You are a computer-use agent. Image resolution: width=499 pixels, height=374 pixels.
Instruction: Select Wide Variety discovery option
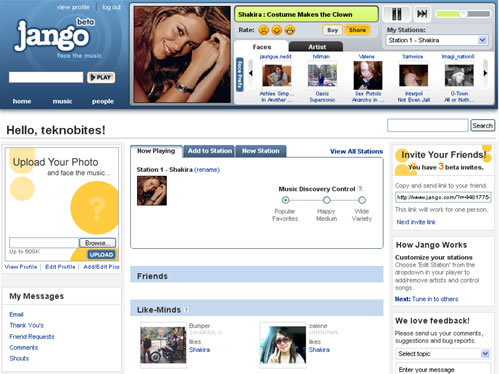(x=362, y=200)
